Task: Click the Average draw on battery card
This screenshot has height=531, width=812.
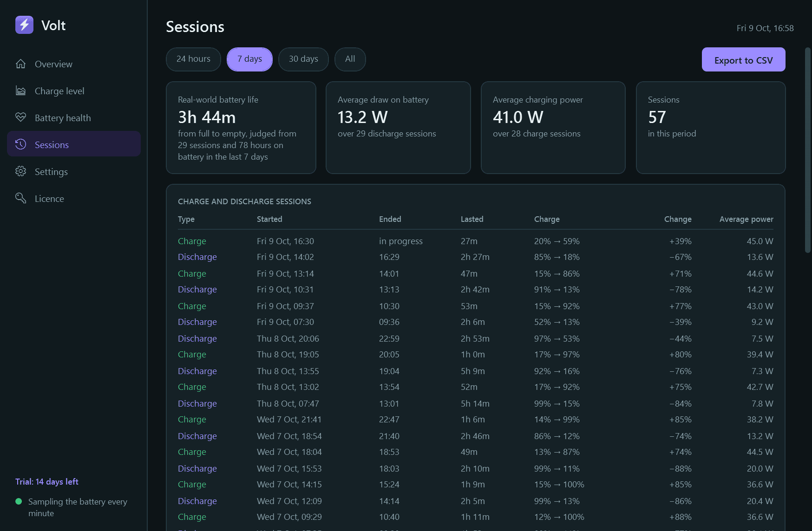Action: [x=398, y=128]
